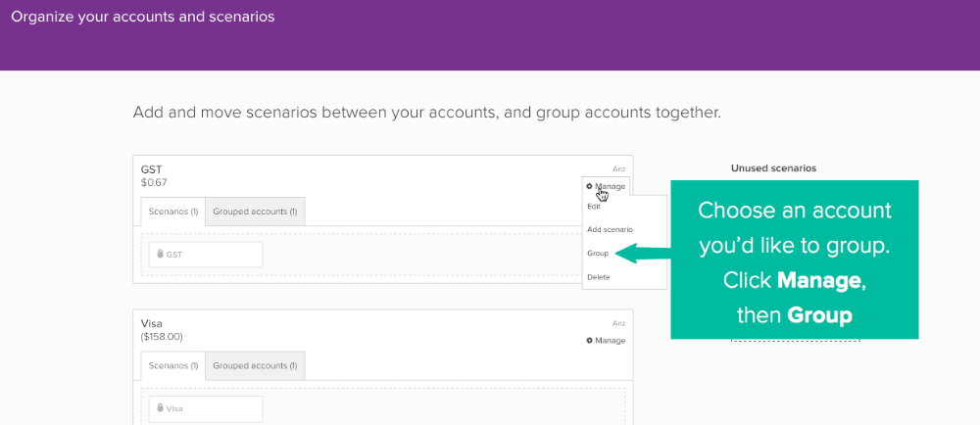The image size is (980, 425).
Task: Click the Visa scenario box
Action: pyautogui.click(x=206, y=408)
